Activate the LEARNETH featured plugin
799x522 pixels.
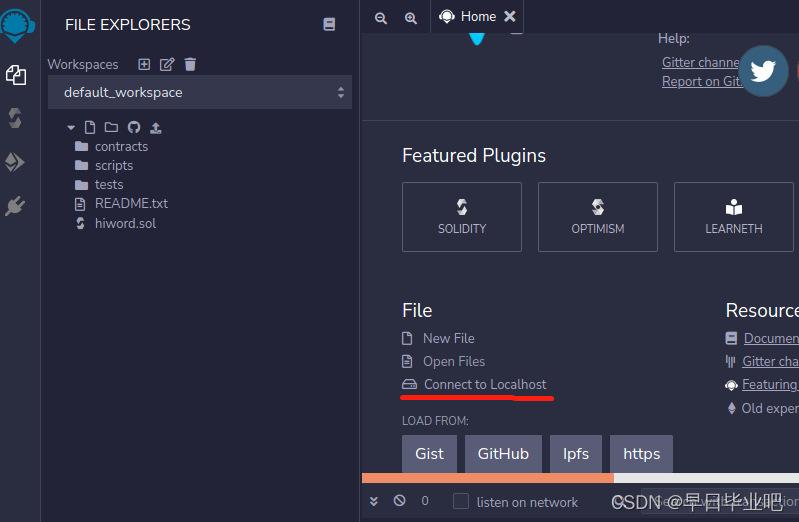click(734, 217)
